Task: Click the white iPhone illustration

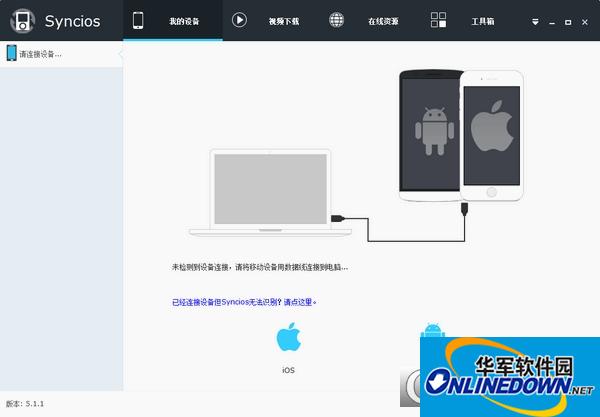Action: (491, 135)
